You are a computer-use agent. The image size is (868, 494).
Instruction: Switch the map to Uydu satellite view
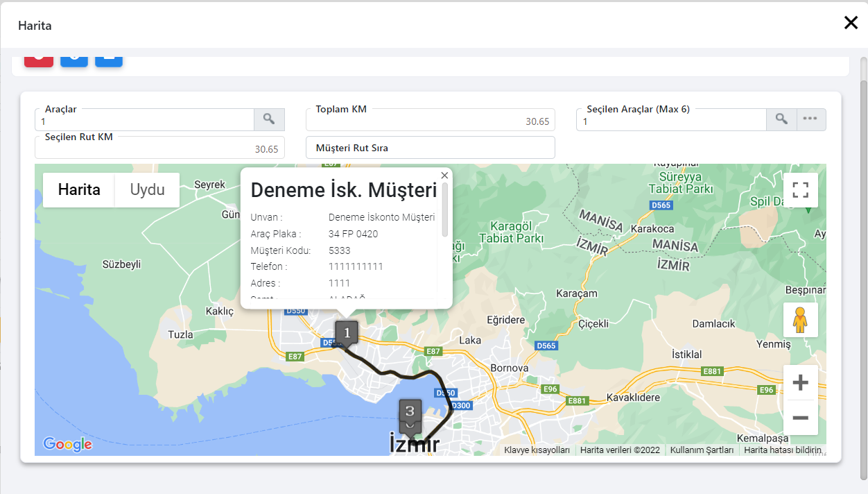coord(147,190)
